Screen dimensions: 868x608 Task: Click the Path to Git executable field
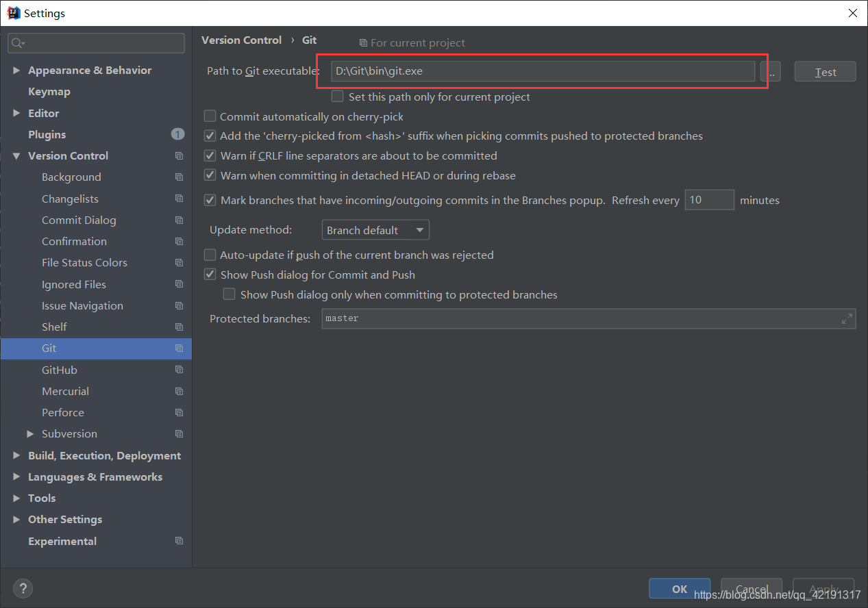point(543,71)
